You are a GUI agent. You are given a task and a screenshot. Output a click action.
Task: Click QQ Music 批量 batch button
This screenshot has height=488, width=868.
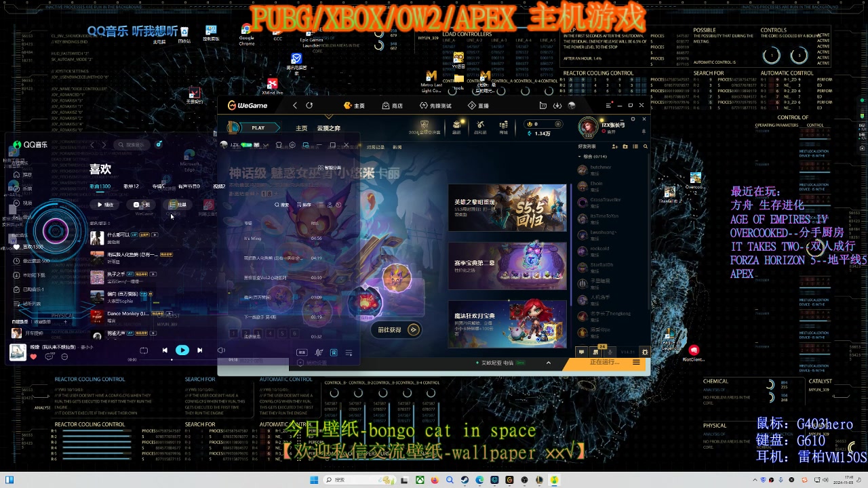[178, 205]
